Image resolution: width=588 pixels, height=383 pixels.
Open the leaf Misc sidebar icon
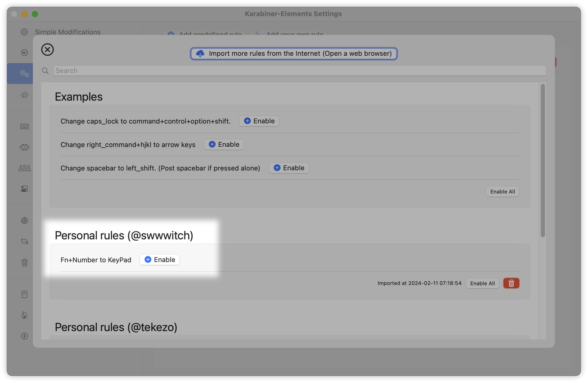coord(25,241)
